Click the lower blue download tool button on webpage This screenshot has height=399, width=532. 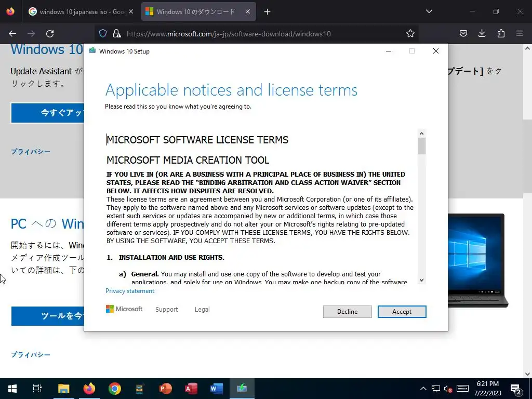pyautogui.click(x=47, y=316)
